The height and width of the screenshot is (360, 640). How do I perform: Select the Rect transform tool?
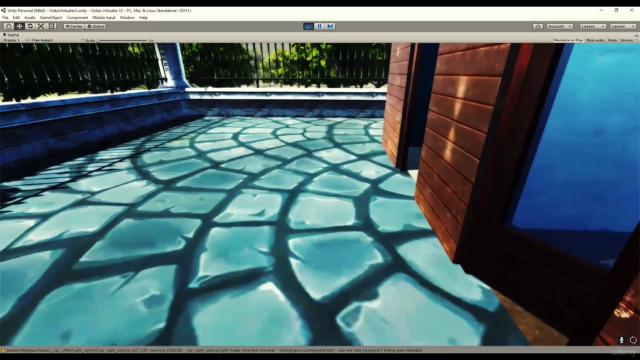pos(52,26)
